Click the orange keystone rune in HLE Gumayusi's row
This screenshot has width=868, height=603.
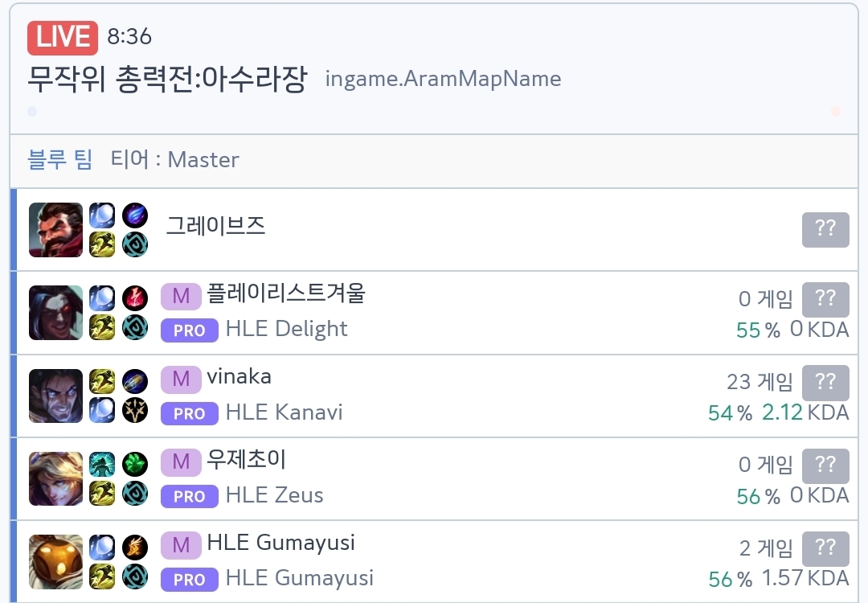click(x=135, y=548)
